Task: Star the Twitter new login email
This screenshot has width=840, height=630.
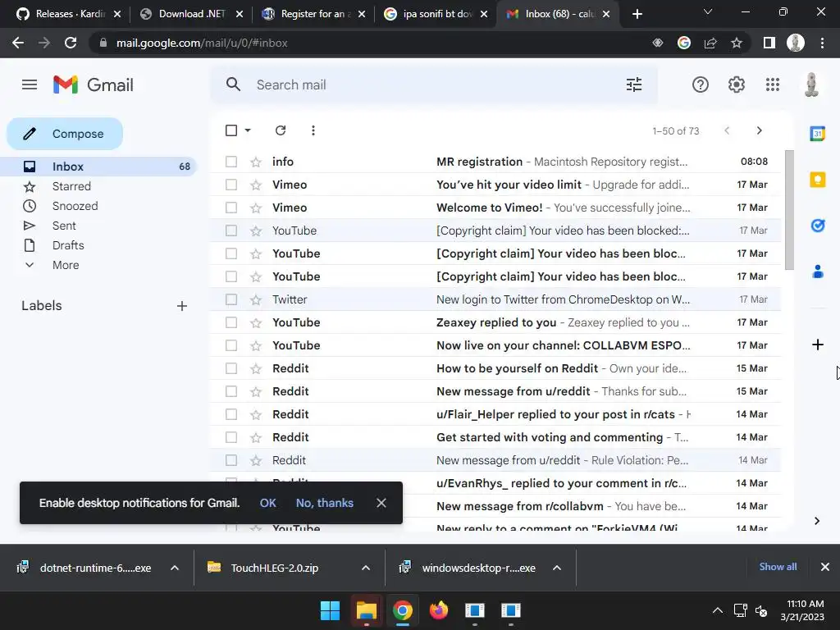Action: 256,299
